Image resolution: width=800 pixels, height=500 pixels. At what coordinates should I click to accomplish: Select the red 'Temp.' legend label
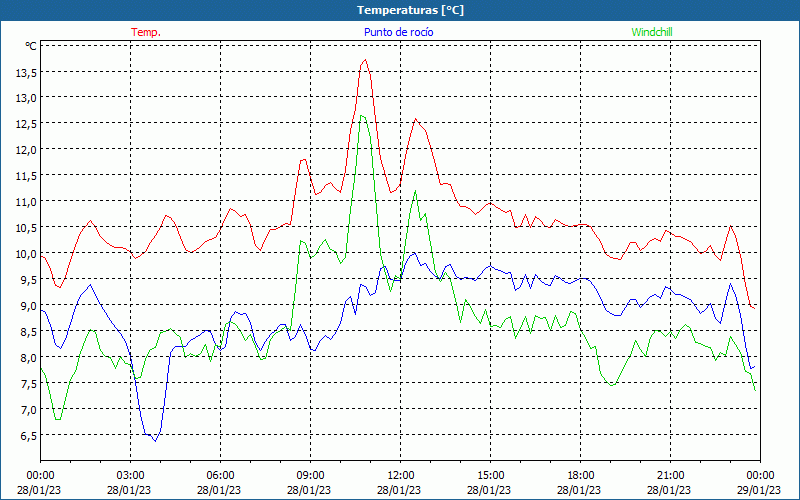(x=146, y=32)
